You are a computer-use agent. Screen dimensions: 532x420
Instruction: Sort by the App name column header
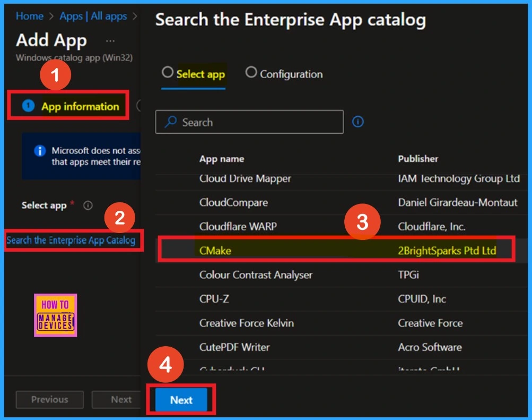(222, 159)
